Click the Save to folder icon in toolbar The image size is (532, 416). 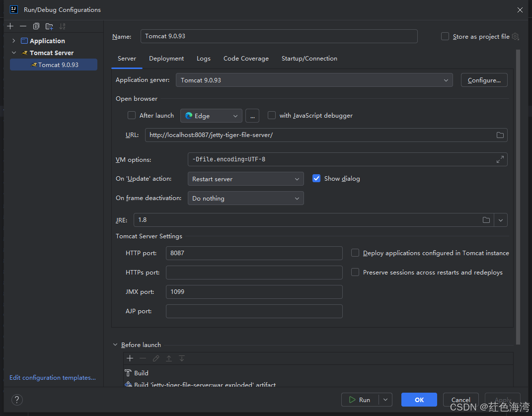point(49,26)
